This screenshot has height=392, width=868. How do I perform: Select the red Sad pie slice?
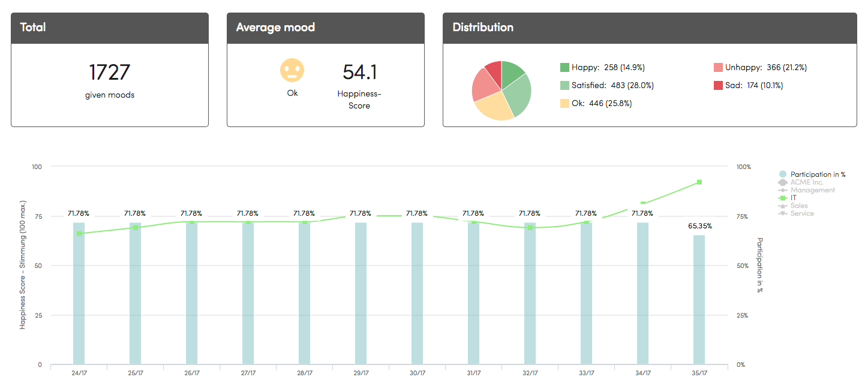tap(494, 71)
